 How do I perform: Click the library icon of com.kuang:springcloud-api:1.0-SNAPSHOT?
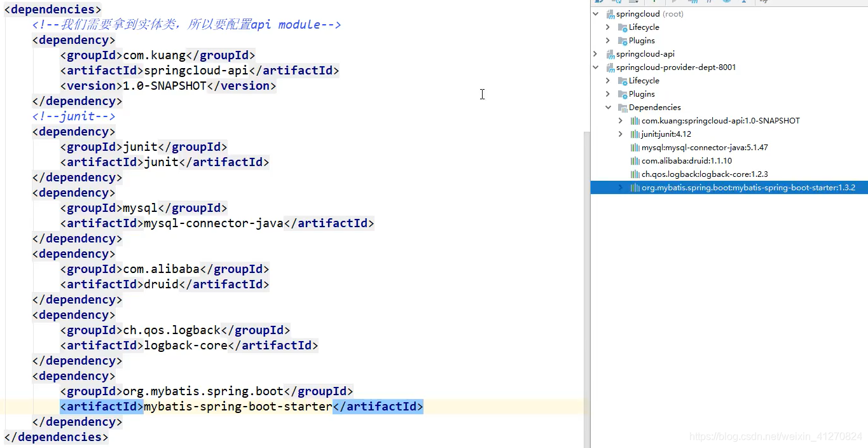tap(635, 121)
